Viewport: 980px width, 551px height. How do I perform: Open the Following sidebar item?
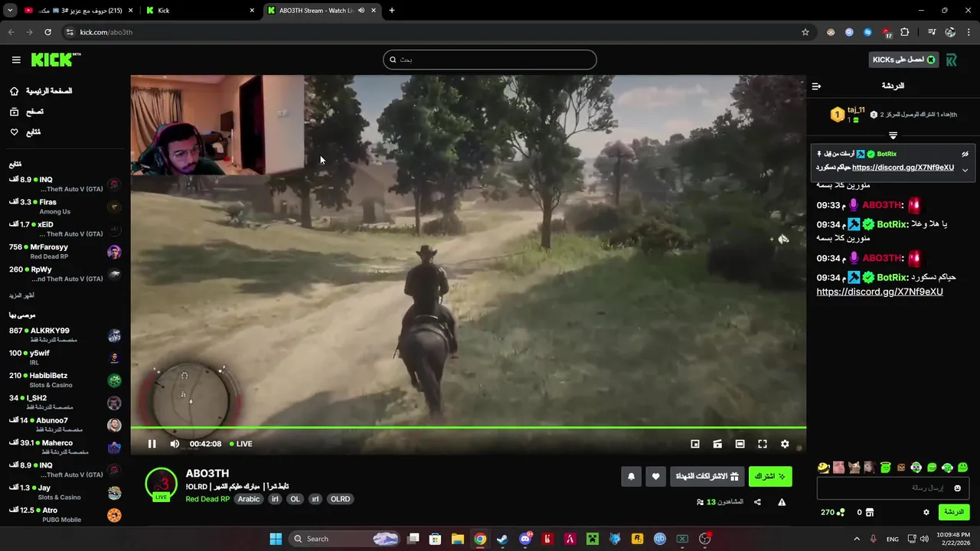[x=25, y=132]
